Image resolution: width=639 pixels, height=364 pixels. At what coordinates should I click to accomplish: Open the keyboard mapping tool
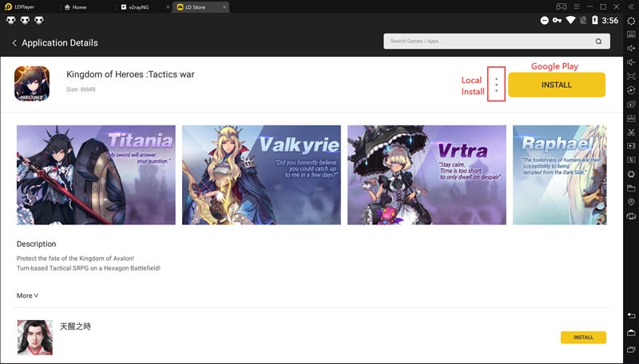[631, 34]
